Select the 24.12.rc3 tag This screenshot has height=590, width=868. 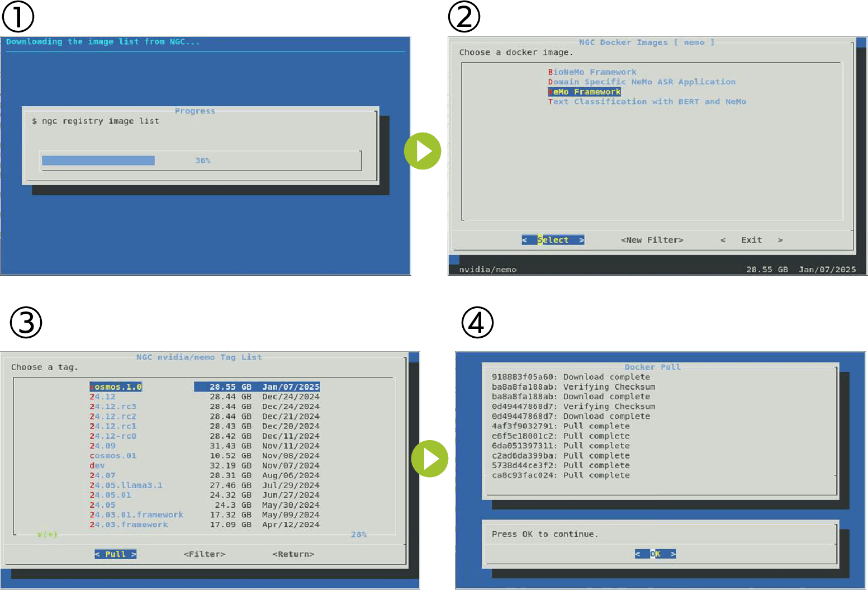click(x=205, y=407)
